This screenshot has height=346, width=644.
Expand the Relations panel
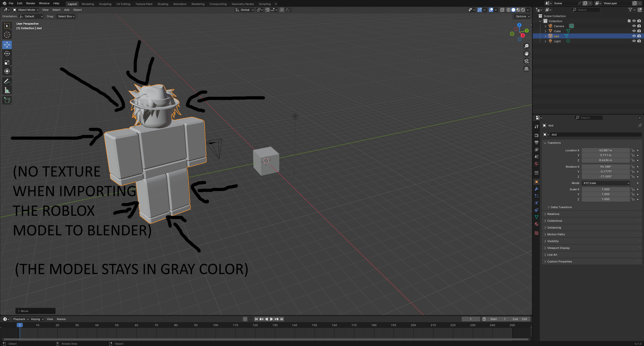coord(553,214)
